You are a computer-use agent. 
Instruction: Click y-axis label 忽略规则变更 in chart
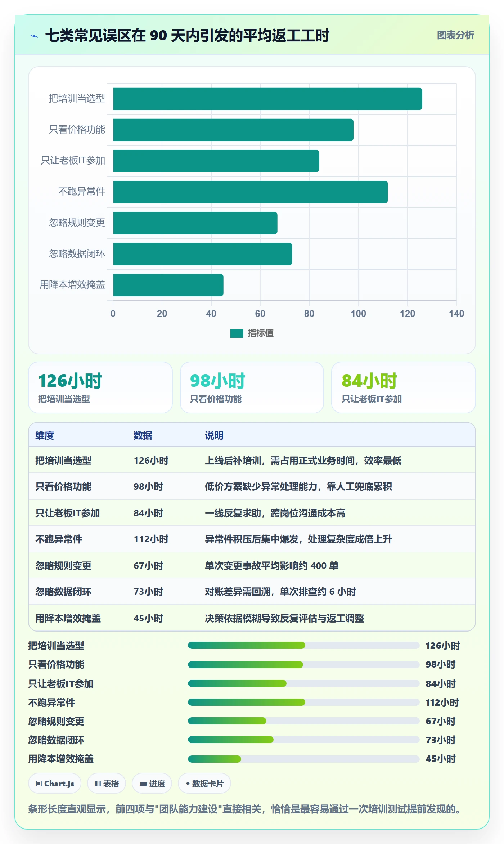pyautogui.click(x=77, y=223)
